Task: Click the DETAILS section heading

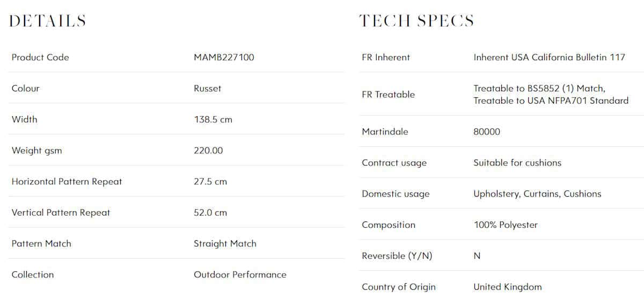Action: click(48, 21)
